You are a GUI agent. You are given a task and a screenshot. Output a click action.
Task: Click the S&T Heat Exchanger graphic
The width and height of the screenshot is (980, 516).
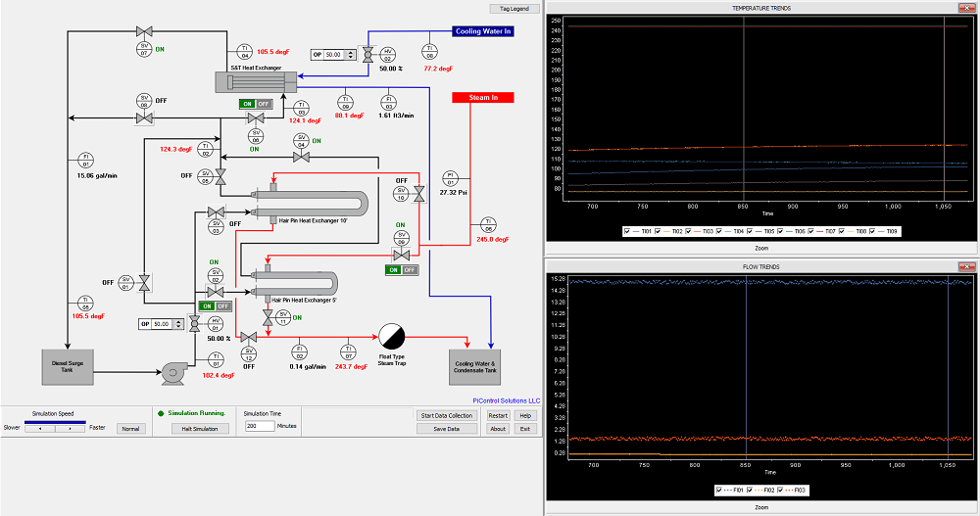coord(256,82)
